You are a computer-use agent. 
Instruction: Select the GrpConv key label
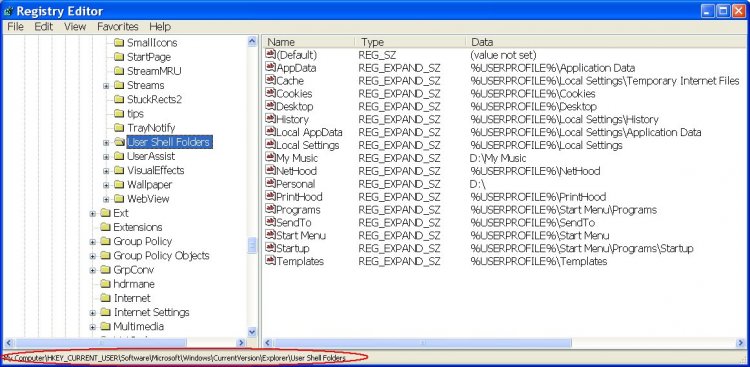[x=133, y=270]
